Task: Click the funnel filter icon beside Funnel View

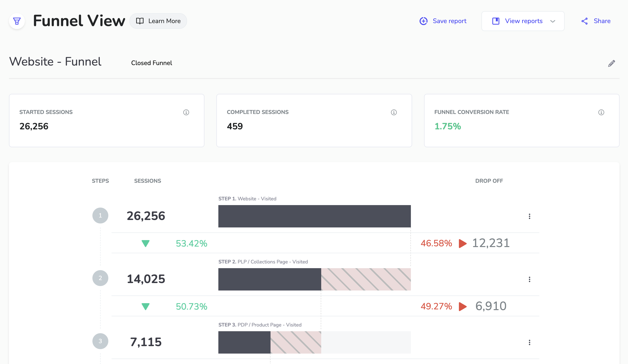Action: coord(17,21)
